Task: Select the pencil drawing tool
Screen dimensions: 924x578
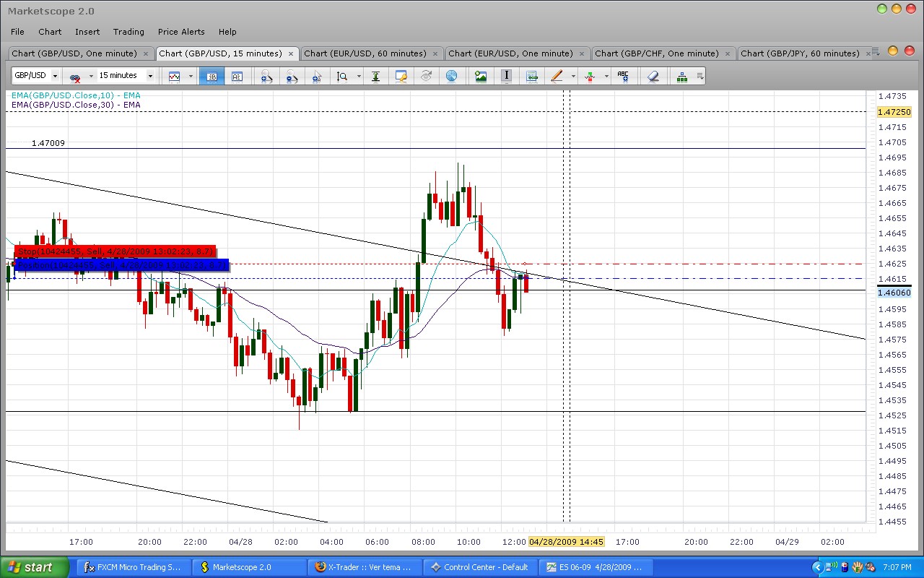Action: click(x=557, y=76)
